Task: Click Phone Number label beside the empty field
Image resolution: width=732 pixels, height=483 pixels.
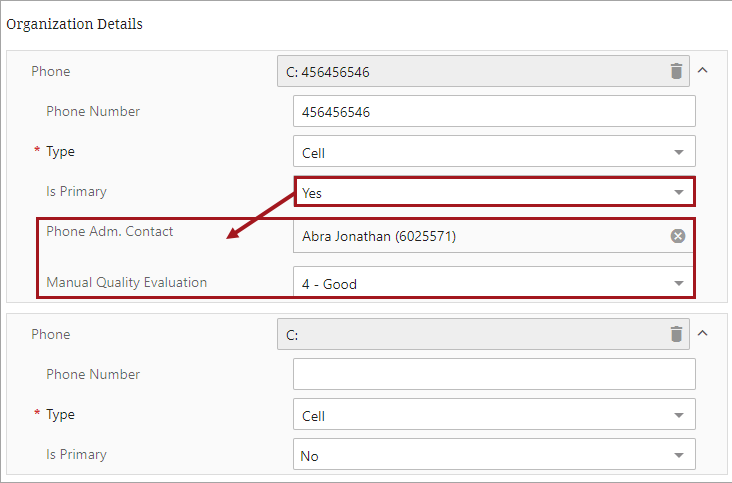Action: tap(93, 374)
